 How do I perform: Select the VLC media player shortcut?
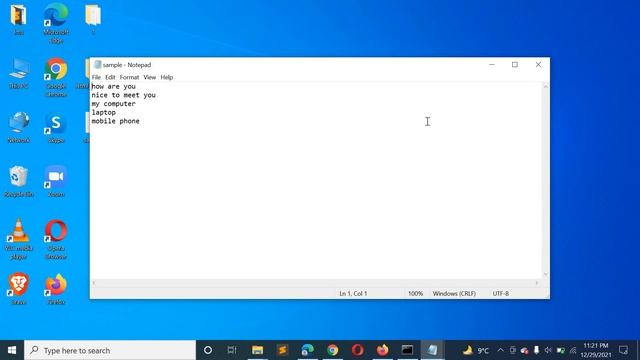(x=19, y=239)
